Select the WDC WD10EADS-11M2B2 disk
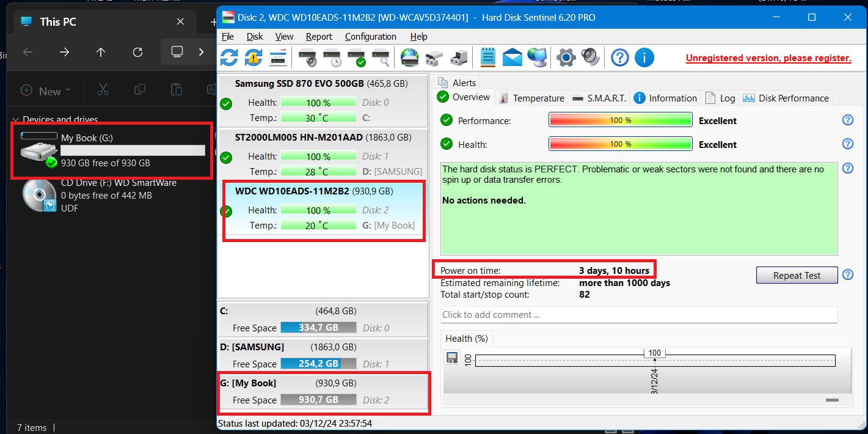The width and height of the screenshot is (868, 434). 324,208
